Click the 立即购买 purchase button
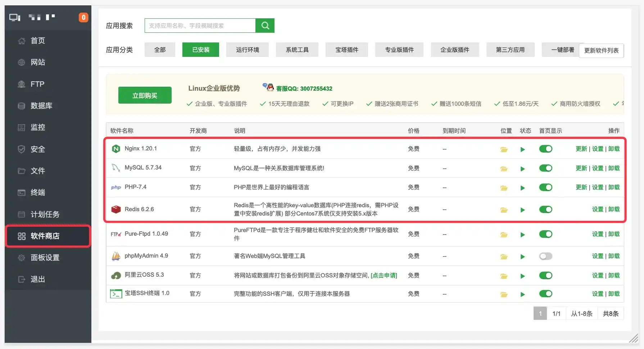Viewport: 644px width, 349px height. pyautogui.click(x=145, y=95)
